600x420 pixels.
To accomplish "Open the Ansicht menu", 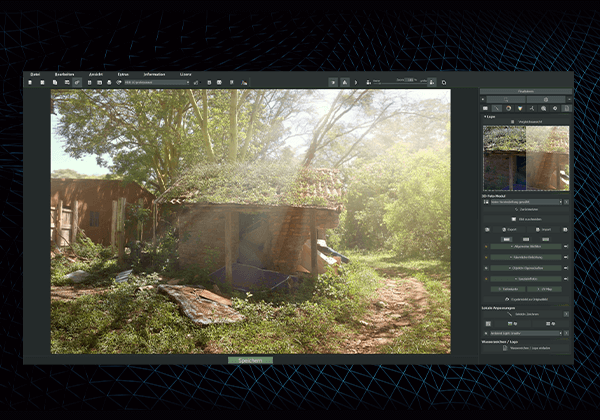I will [x=95, y=74].
